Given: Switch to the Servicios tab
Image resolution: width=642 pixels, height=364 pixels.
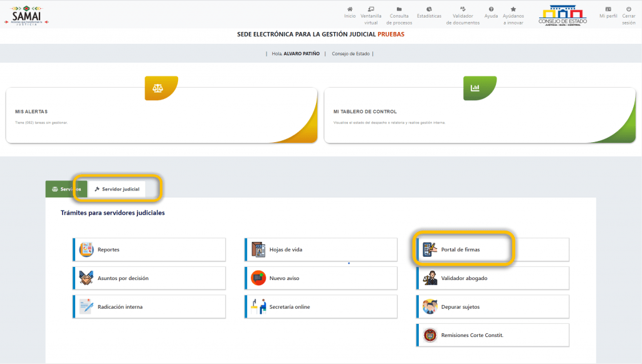Looking at the screenshot, I should click(x=66, y=189).
